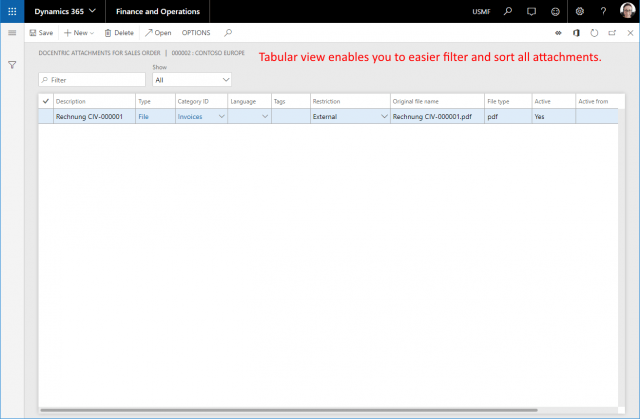The width and height of the screenshot is (640, 419).
Task: Open the help question mark
Action: pos(603,11)
